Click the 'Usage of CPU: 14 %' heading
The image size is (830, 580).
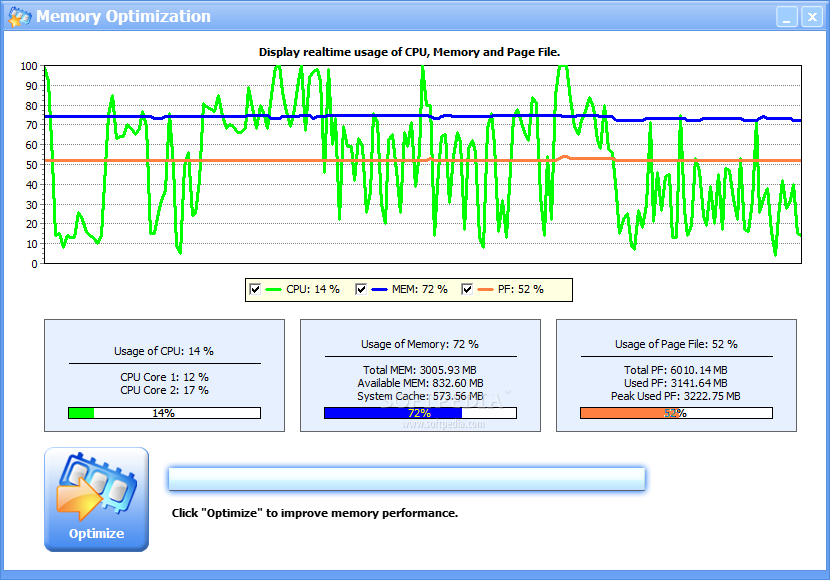pos(164,351)
